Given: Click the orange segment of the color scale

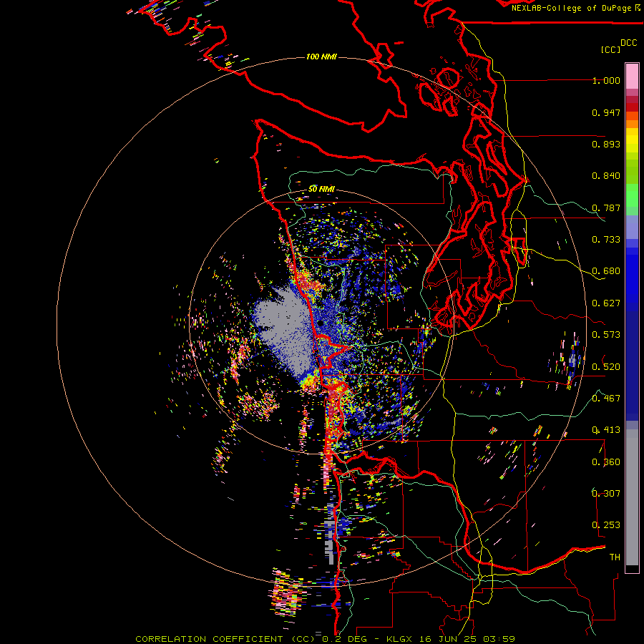Looking at the screenshot, I should coord(632,120).
